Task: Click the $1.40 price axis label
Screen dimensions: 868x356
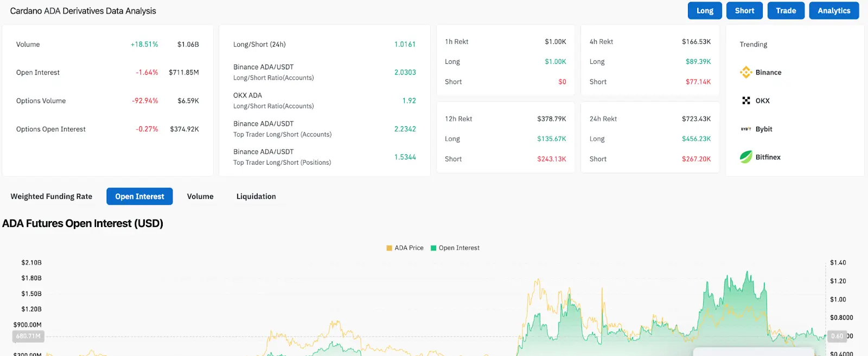Action: coord(838,263)
